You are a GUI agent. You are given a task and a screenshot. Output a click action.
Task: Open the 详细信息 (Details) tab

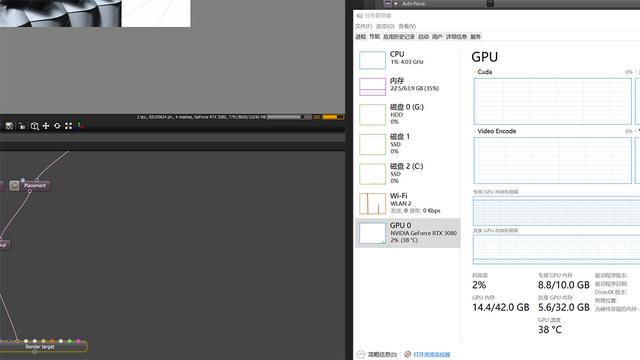pos(456,37)
